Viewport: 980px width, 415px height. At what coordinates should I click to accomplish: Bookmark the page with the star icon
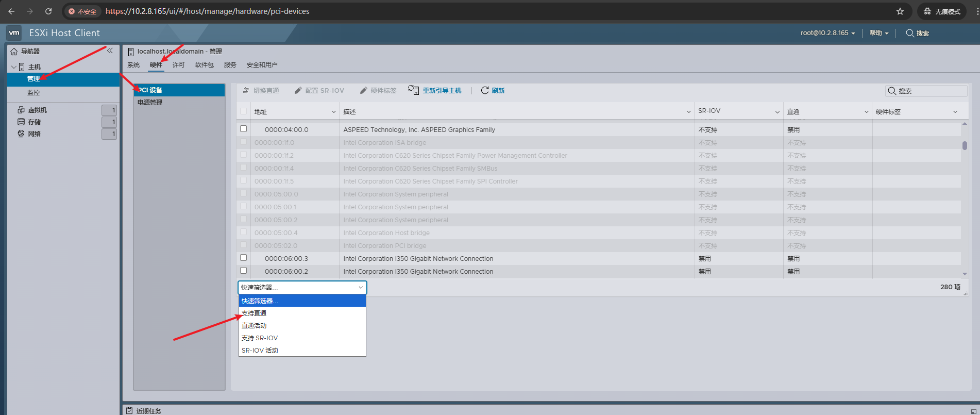[900, 11]
